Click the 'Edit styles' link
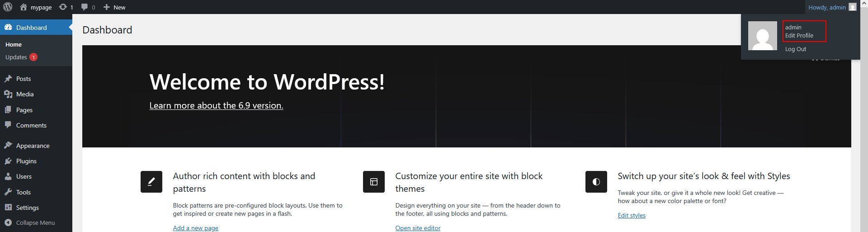 pos(632,215)
